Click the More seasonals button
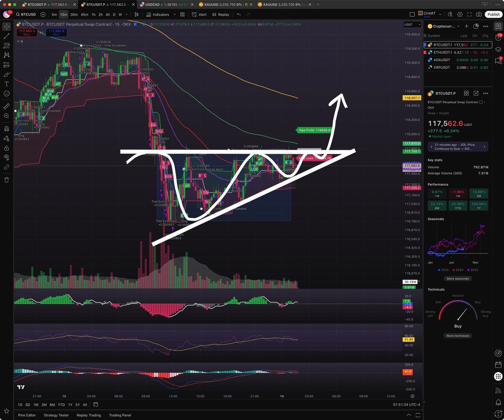 coord(458,279)
